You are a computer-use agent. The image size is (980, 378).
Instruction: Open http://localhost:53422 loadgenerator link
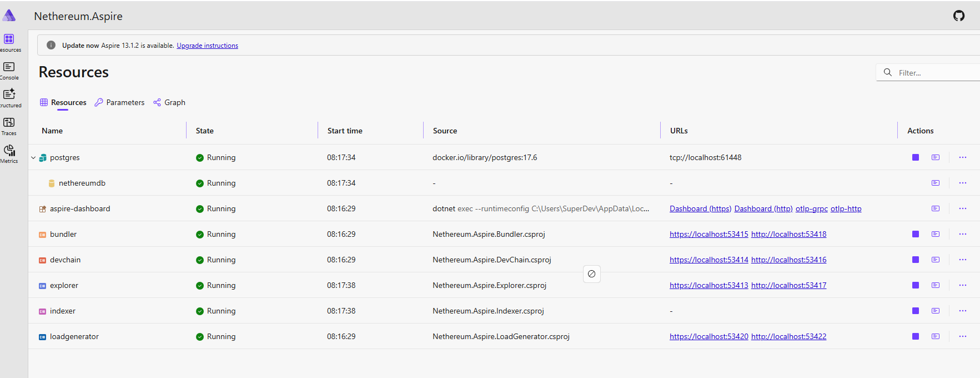click(x=788, y=336)
